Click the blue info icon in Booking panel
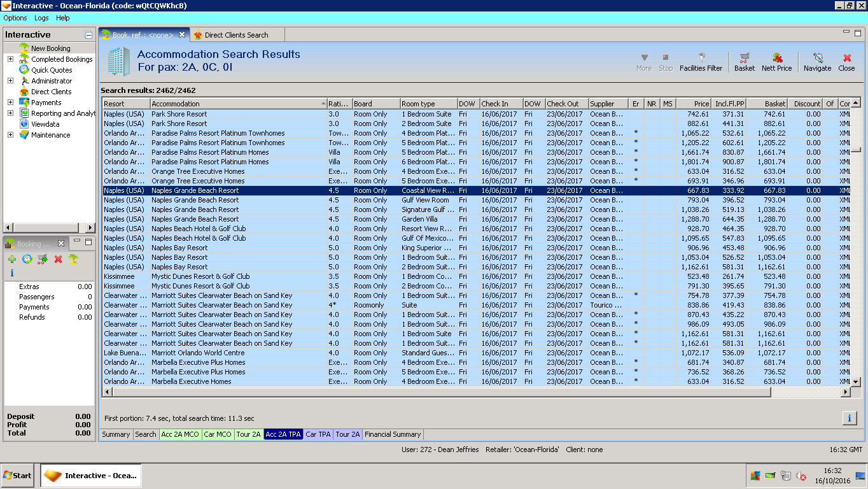The width and height of the screenshot is (868, 489). [12, 273]
